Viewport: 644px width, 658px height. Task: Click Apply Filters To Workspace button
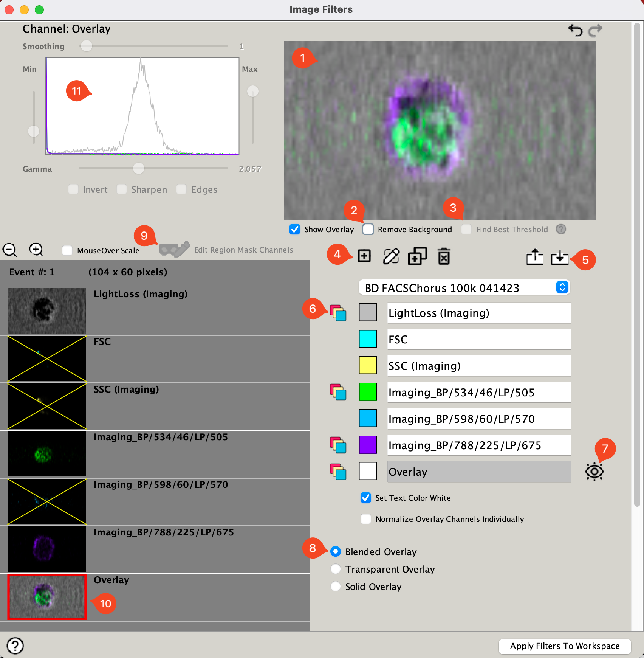click(x=565, y=646)
